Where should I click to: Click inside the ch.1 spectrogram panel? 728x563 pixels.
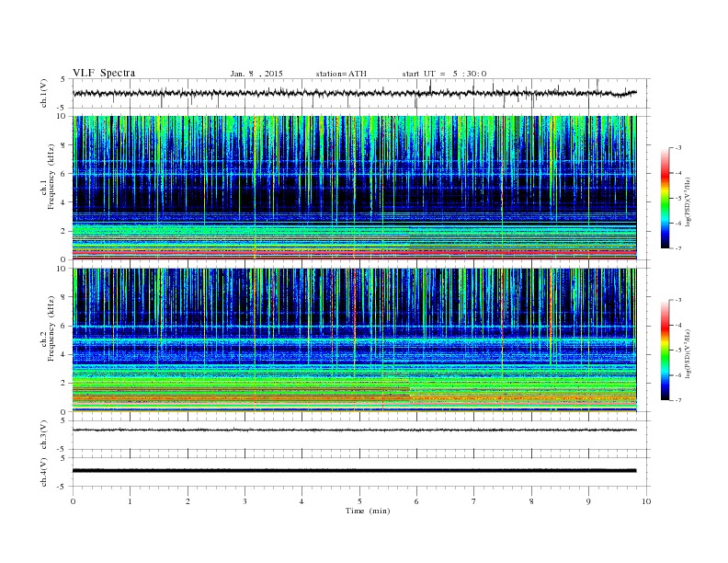(355, 188)
